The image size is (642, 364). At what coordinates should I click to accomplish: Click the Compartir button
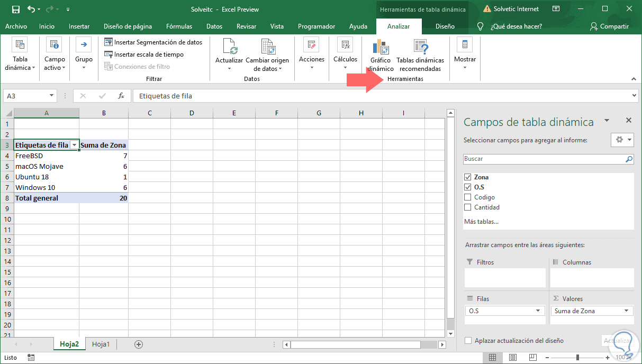[x=609, y=26]
